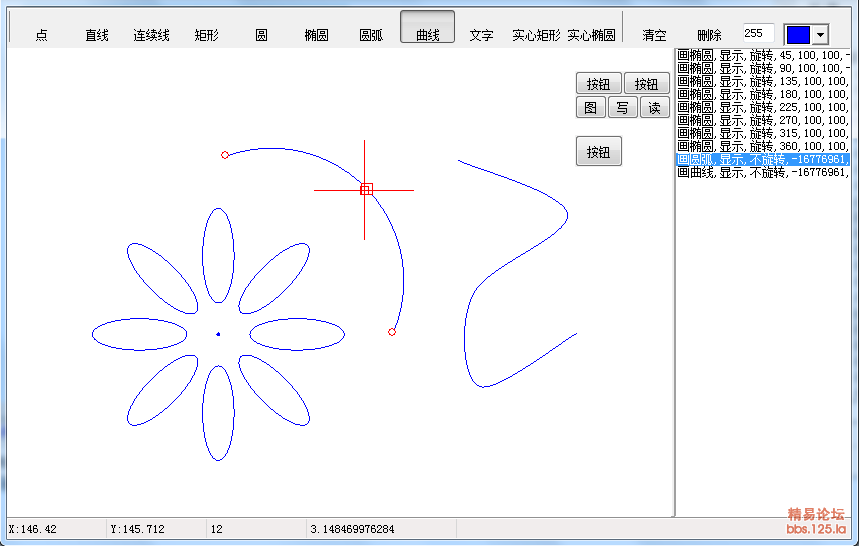The image size is (859, 546).
Task: Toggle the active 曲线 curve tool
Action: pyautogui.click(x=427, y=26)
